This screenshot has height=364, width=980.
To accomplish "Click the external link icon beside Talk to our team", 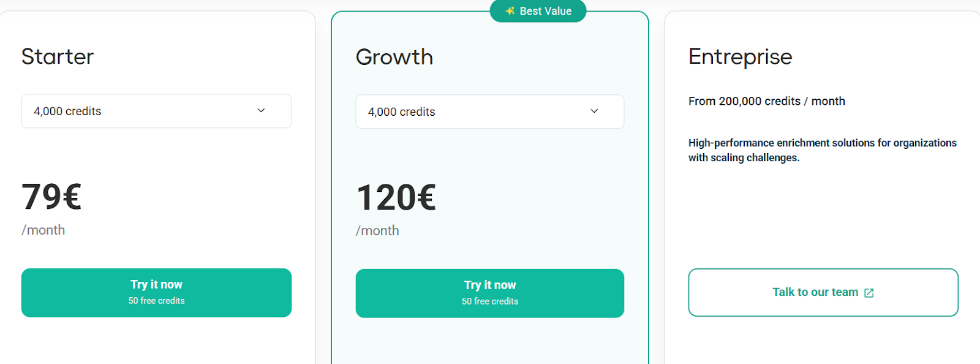I will coord(869,292).
